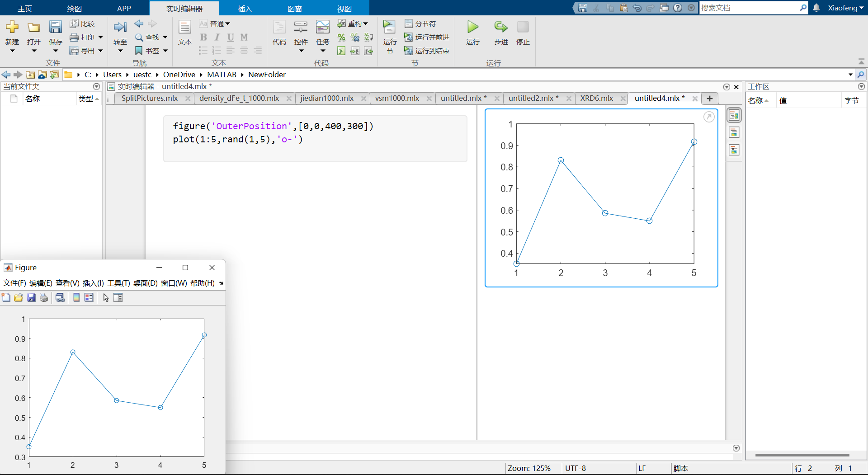This screenshot has width=868, height=475.
Task: Click the undo icon in the quick access toolbar
Action: tap(637, 8)
